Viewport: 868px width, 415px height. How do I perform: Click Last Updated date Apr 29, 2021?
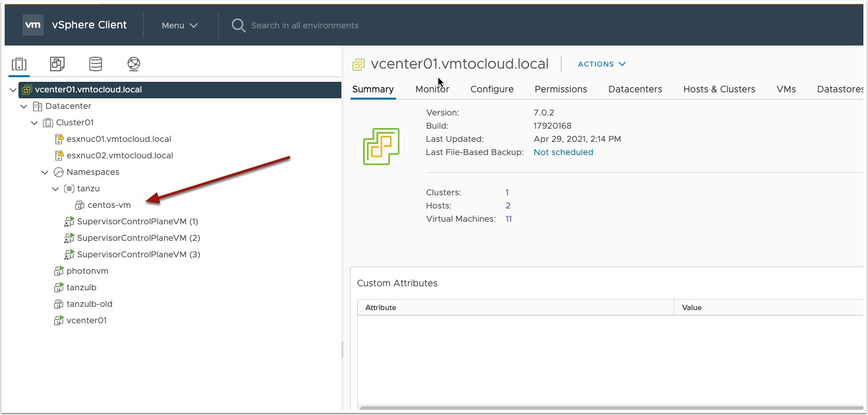click(x=577, y=139)
